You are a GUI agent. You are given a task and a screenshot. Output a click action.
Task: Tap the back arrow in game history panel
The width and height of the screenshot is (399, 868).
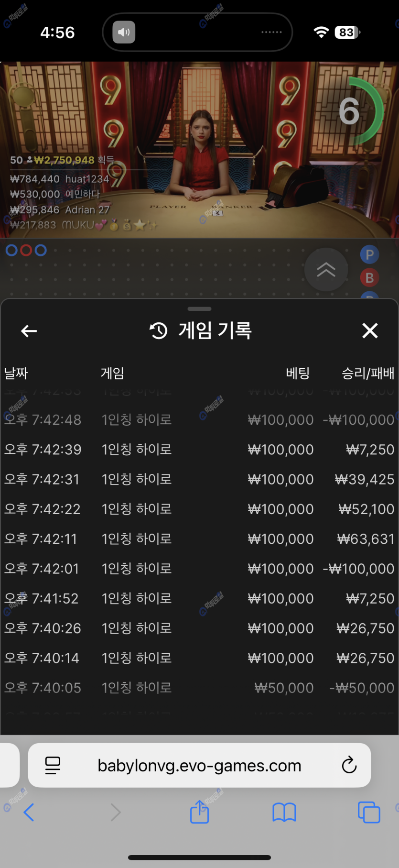point(29,331)
